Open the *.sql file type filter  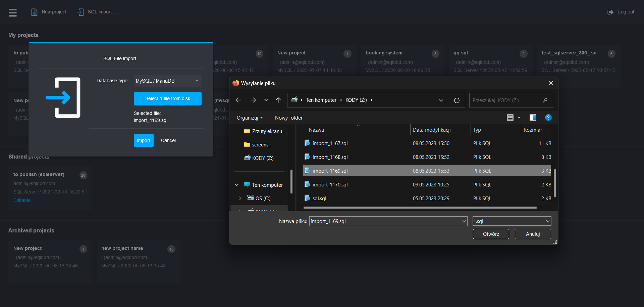(512, 221)
